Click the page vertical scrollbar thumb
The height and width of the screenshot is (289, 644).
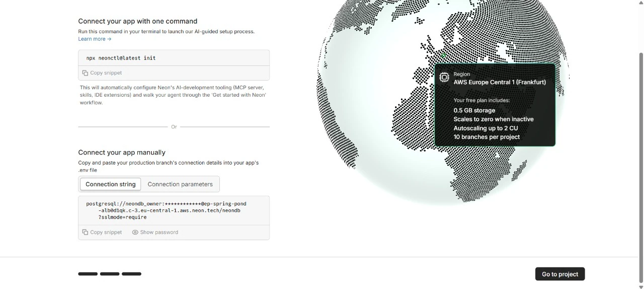641,167
